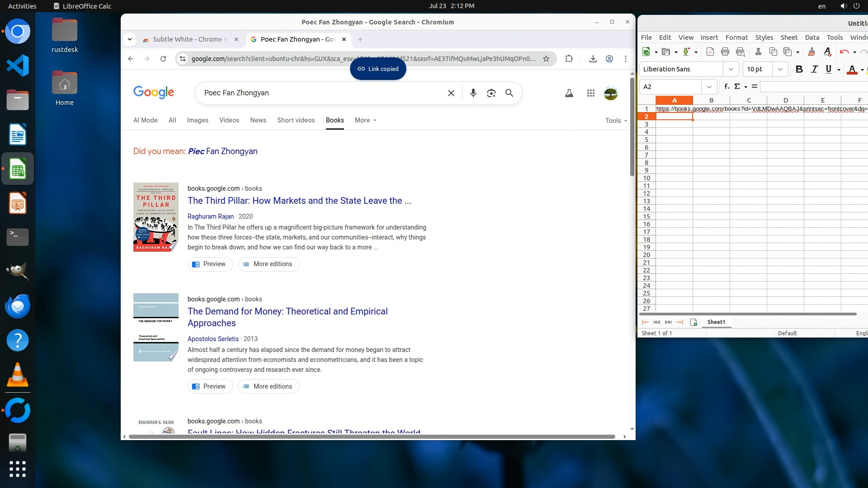Toggle bold formatting in Calc
Viewport: 868px width, 488px height.
799,69
